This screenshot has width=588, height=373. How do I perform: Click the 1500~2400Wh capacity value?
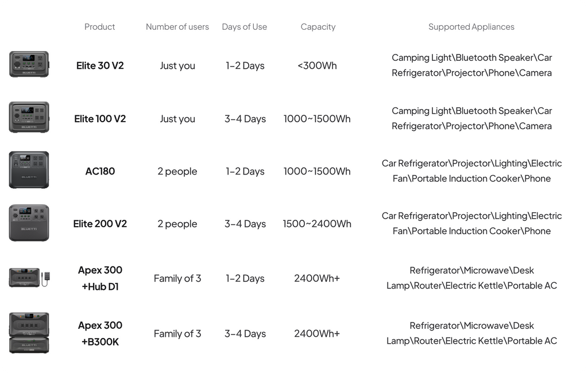317,224
